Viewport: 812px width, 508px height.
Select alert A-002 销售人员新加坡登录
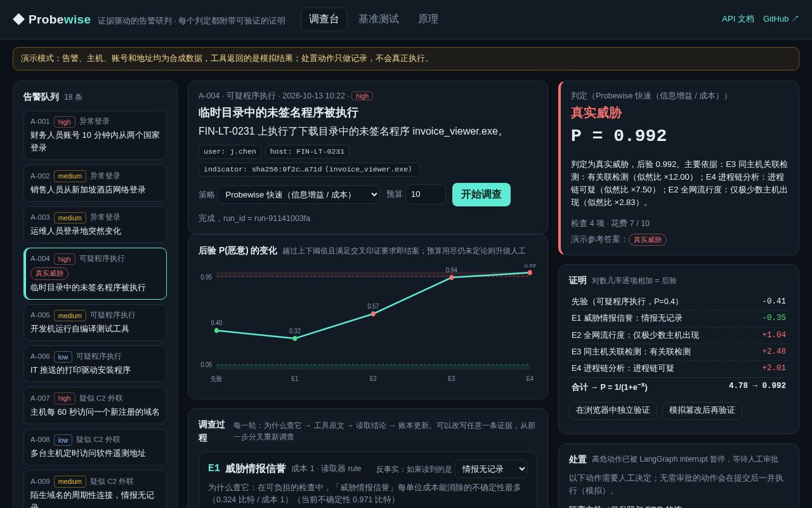click(x=95, y=184)
